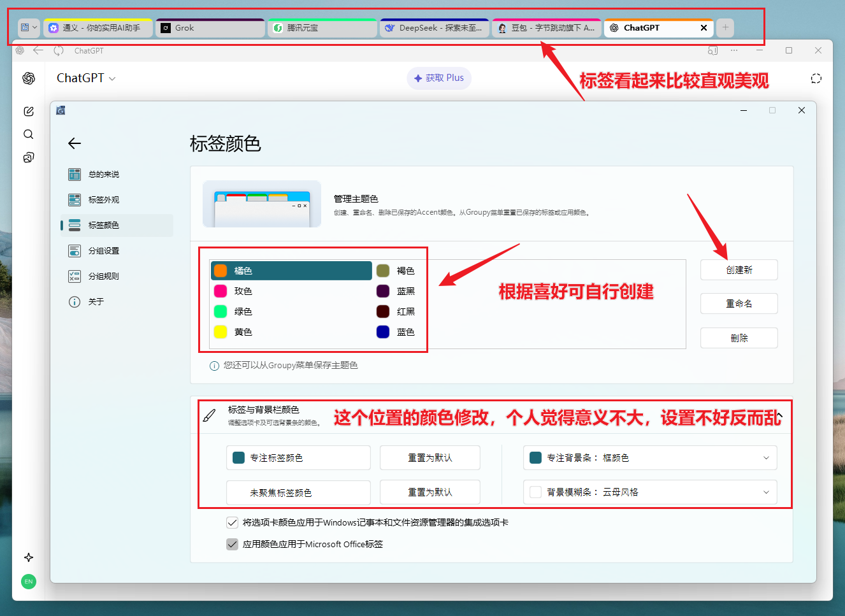This screenshot has width=845, height=616.
Task: Switch to the DeepSeek tab
Action: pos(435,28)
